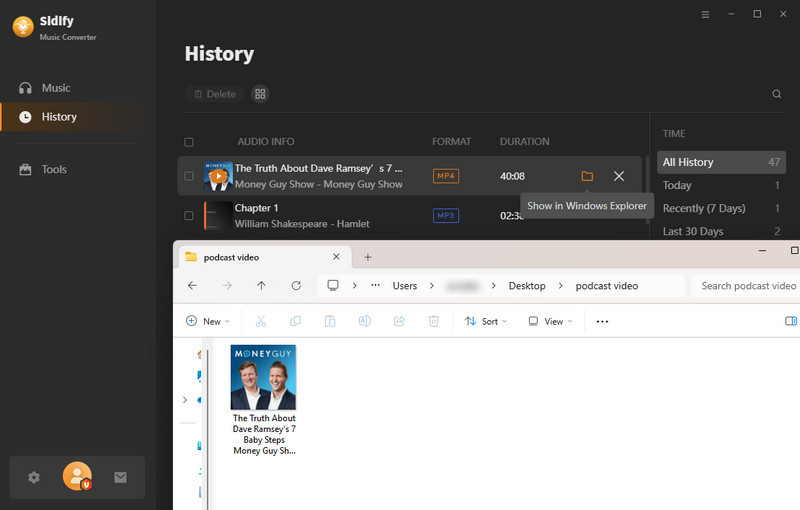Go up one folder in Explorer
800x510 pixels.
[x=261, y=286]
